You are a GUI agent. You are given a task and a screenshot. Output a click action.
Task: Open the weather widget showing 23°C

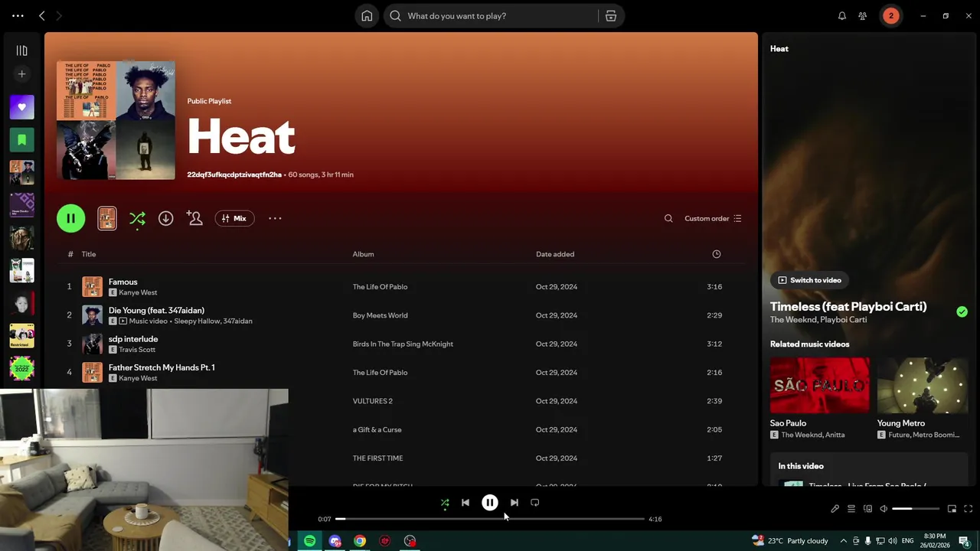(791, 541)
